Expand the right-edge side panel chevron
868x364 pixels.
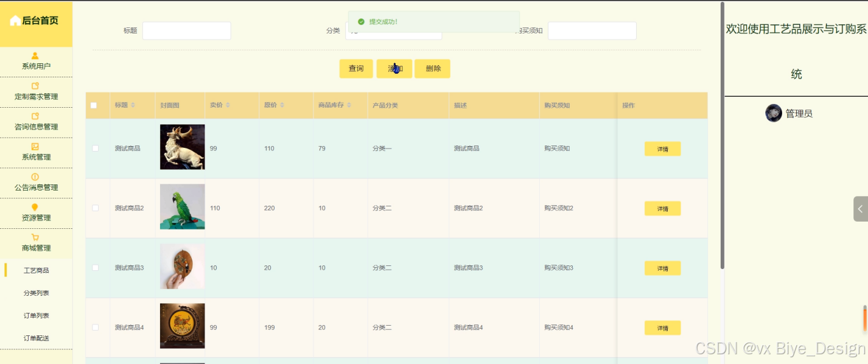click(x=860, y=209)
